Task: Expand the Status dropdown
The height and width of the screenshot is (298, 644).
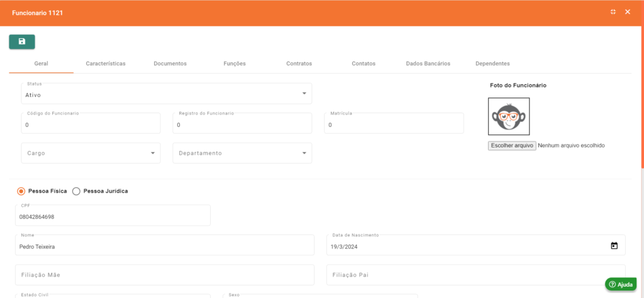Action: point(304,94)
